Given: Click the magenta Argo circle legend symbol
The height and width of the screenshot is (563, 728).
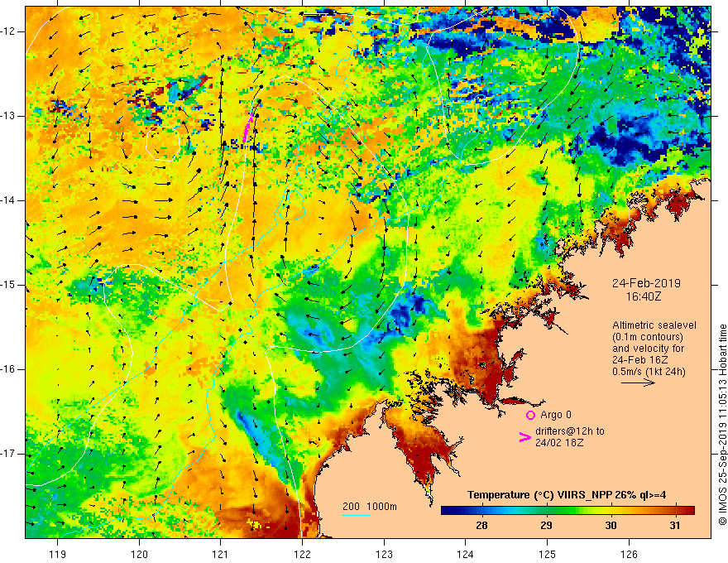Looking at the screenshot, I should pyautogui.click(x=530, y=415).
